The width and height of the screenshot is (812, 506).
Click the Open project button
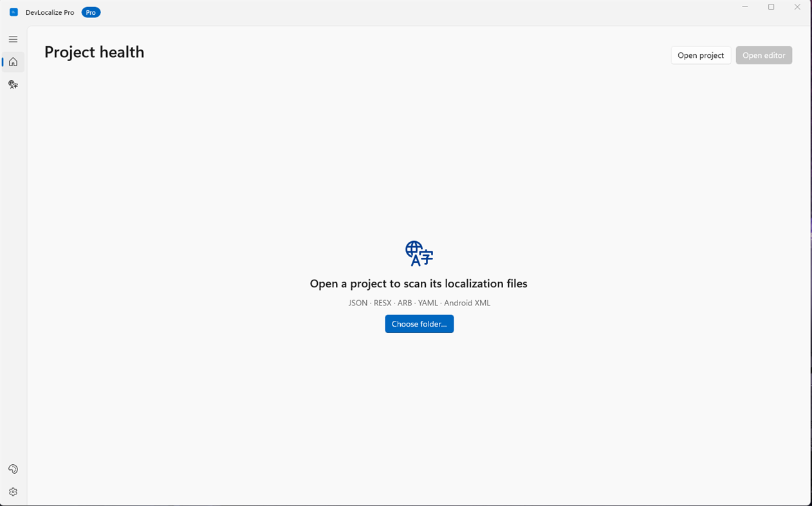click(x=701, y=55)
